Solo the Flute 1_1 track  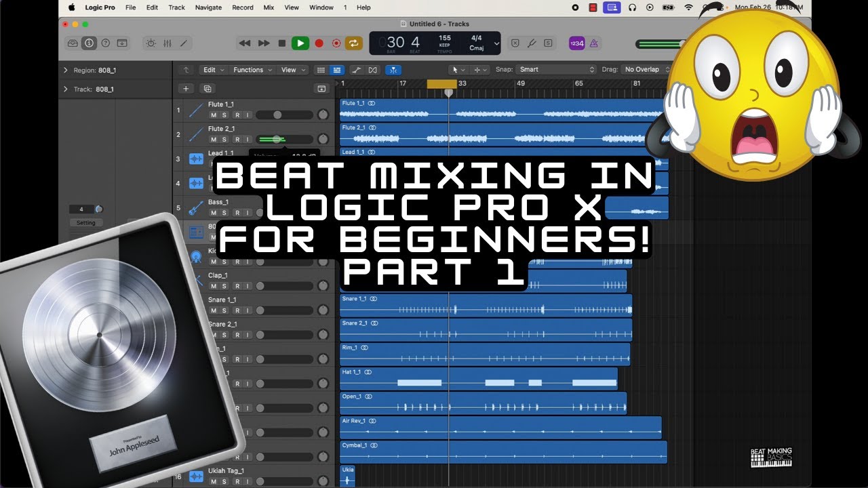(x=224, y=115)
